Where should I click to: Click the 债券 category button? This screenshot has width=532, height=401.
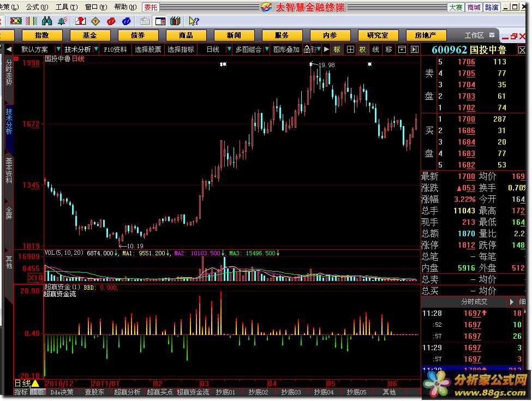(x=138, y=35)
